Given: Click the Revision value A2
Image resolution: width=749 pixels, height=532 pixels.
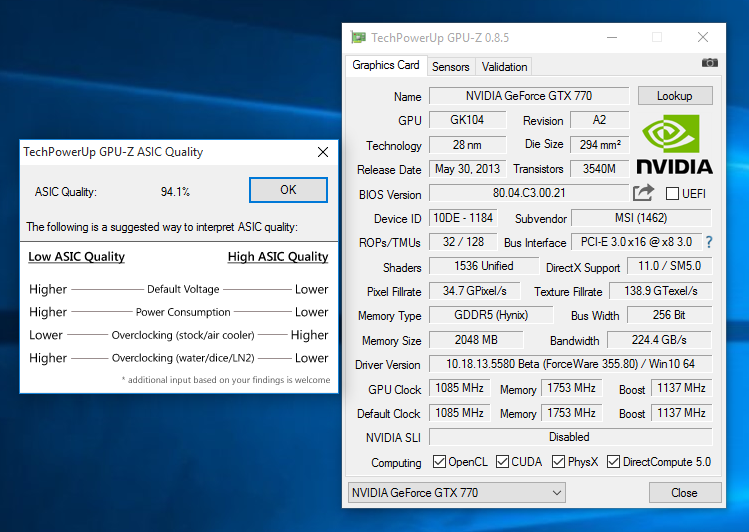Looking at the screenshot, I should (599, 120).
